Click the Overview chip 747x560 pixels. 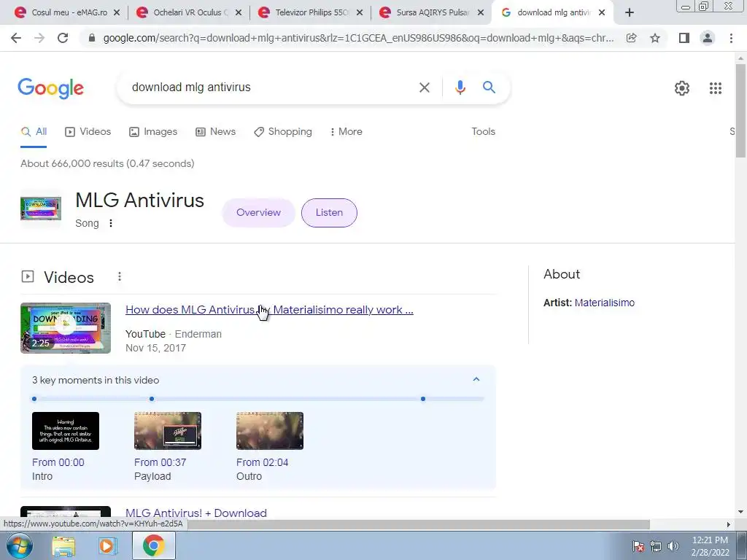pos(259,213)
